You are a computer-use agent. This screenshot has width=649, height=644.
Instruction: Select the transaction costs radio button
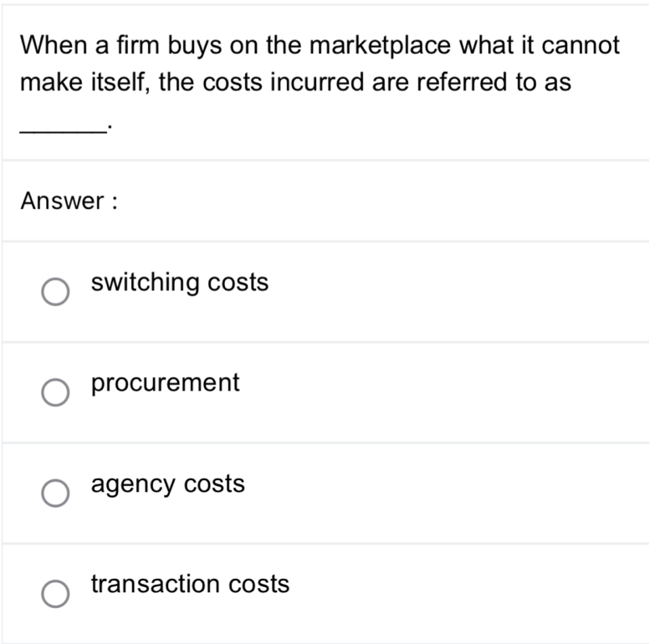coord(56,593)
